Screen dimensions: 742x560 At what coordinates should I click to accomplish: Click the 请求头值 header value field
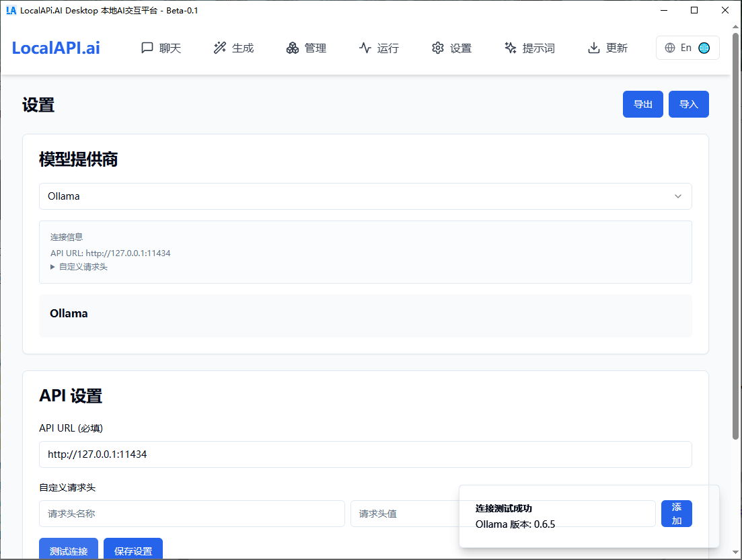click(x=503, y=514)
